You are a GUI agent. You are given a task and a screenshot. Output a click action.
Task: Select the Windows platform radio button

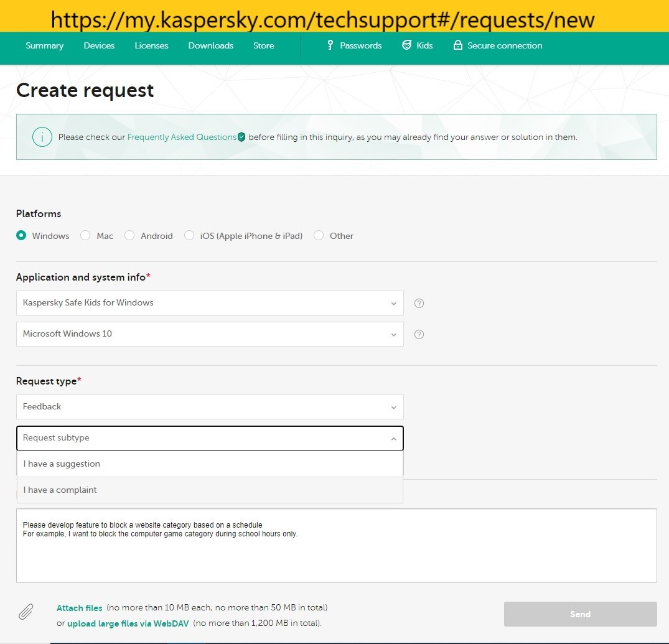tap(21, 235)
